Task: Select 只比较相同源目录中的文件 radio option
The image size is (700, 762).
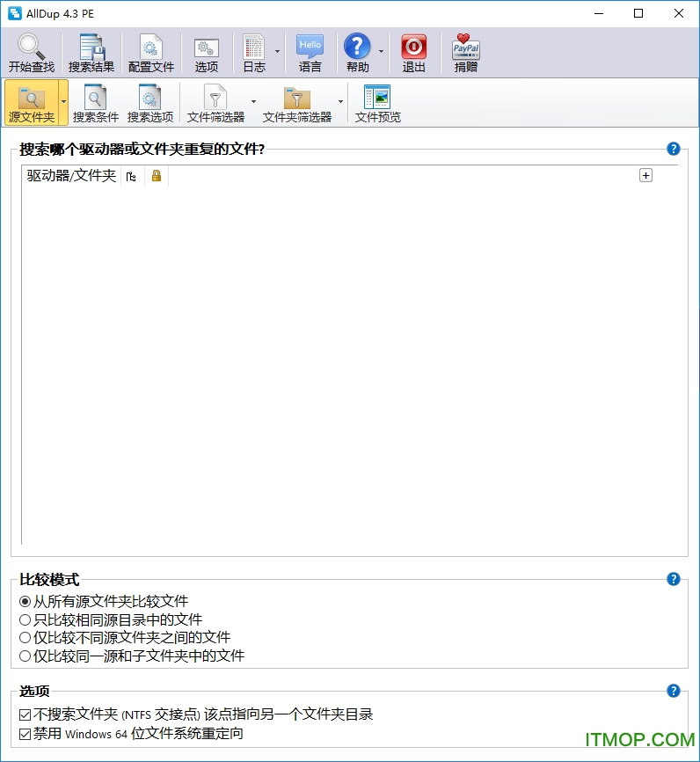Action: pyautogui.click(x=26, y=619)
